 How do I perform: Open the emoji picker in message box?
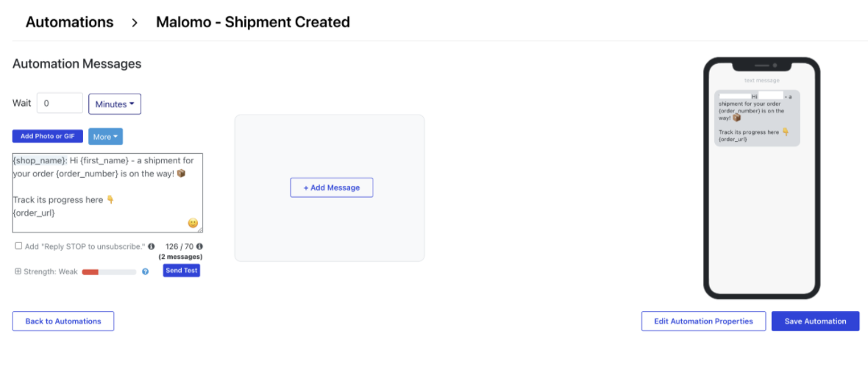(193, 223)
